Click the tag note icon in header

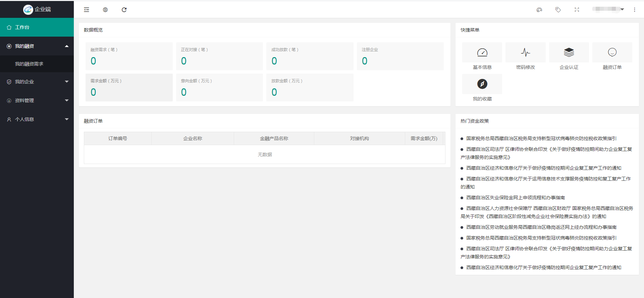point(558,10)
